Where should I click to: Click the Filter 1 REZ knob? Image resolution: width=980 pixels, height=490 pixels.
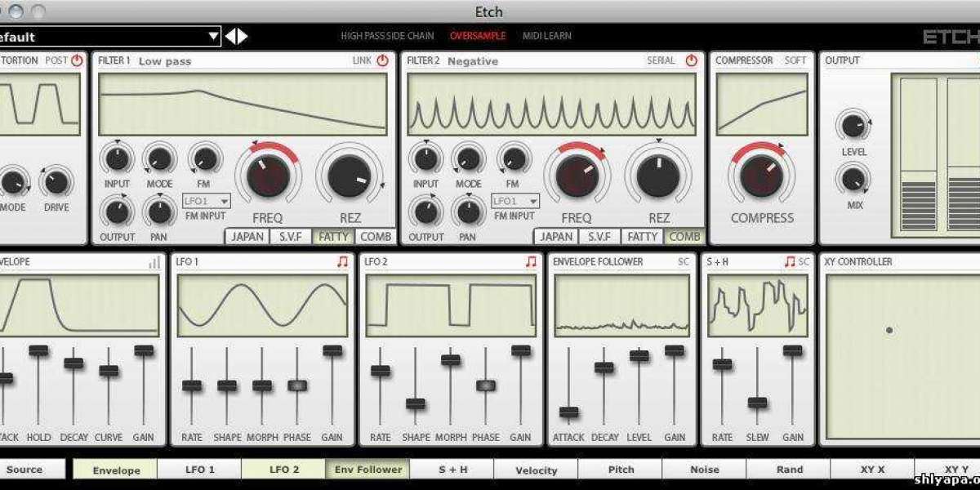pyautogui.click(x=350, y=175)
